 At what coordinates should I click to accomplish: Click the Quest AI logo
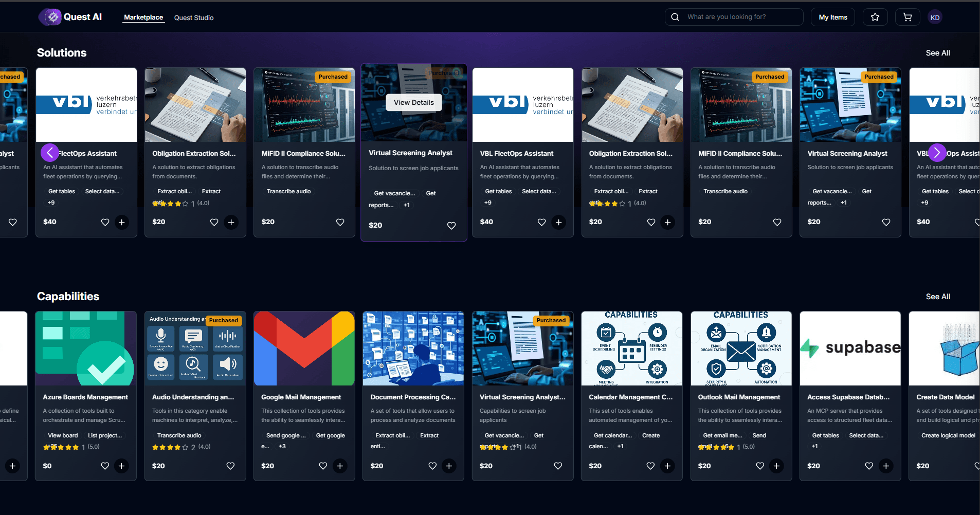pos(70,17)
